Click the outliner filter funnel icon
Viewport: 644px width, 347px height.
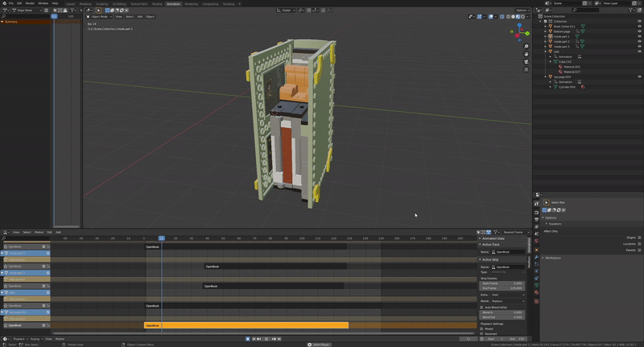[630, 10]
